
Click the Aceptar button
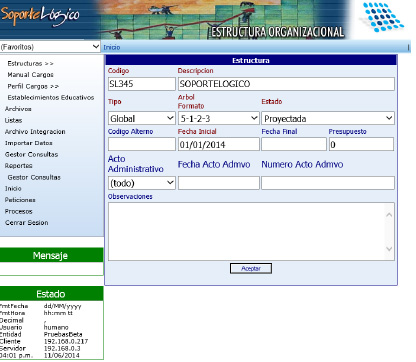tap(251, 268)
